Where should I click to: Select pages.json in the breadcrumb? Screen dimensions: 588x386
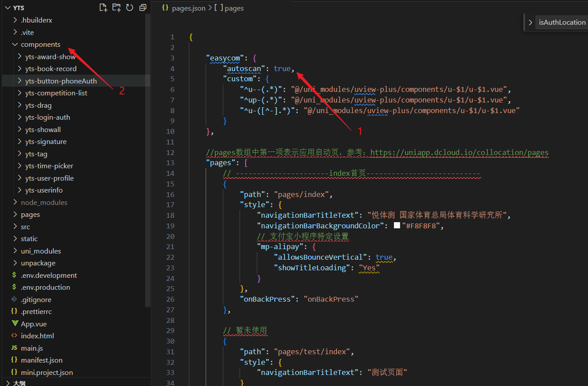(x=188, y=8)
